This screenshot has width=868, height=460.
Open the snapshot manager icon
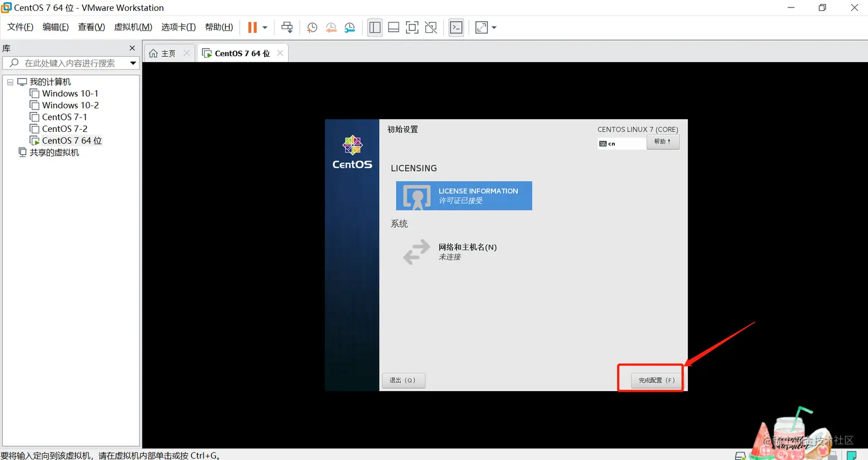tap(350, 27)
